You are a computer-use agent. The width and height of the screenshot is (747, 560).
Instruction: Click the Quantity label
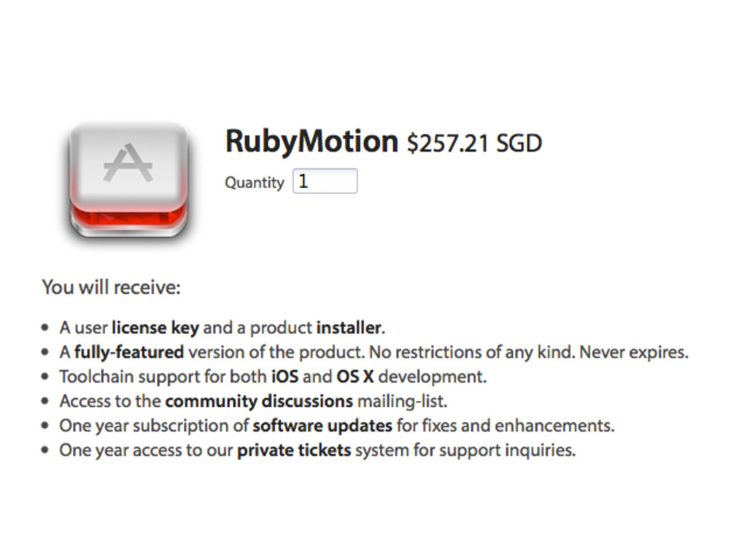click(255, 182)
